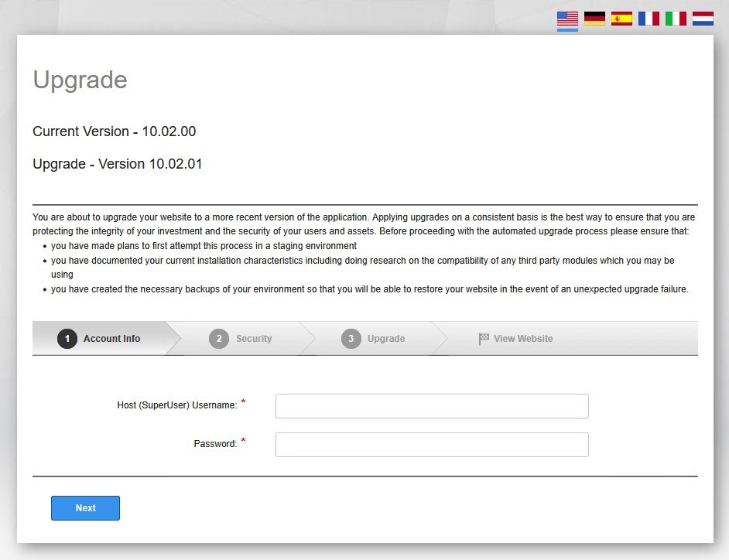Image resolution: width=729 pixels, height=560 pixels.
Task: Go to the Security wizard step
Action: click(254, 339)
